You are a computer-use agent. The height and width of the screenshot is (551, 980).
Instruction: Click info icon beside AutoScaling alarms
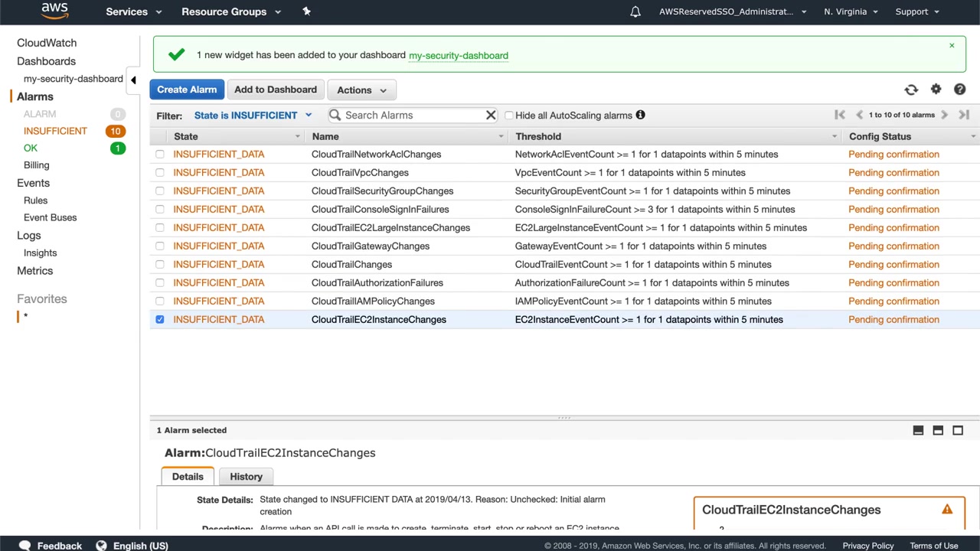tap(640, 115)
